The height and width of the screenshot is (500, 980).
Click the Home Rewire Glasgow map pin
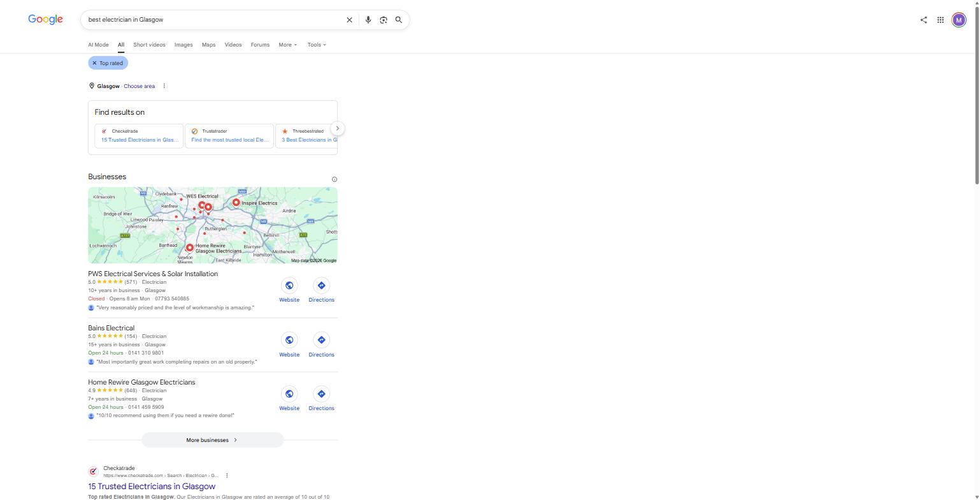(190, 247)
